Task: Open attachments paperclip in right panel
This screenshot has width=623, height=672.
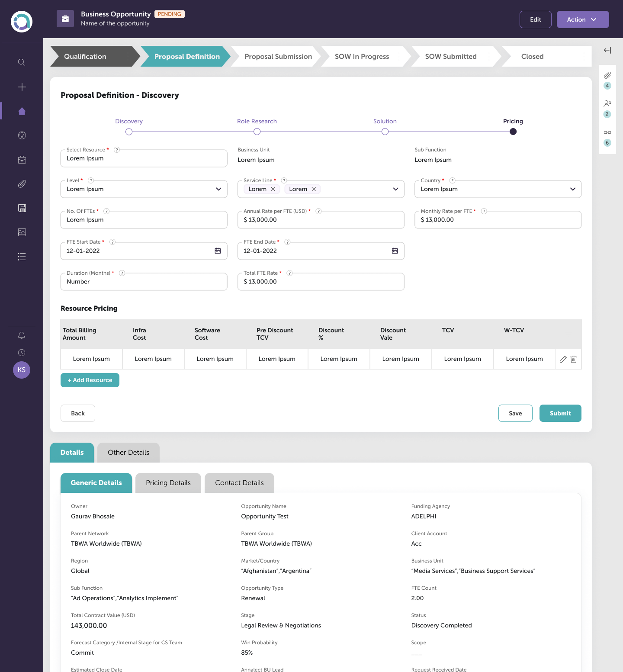Action: click(607, 75)
